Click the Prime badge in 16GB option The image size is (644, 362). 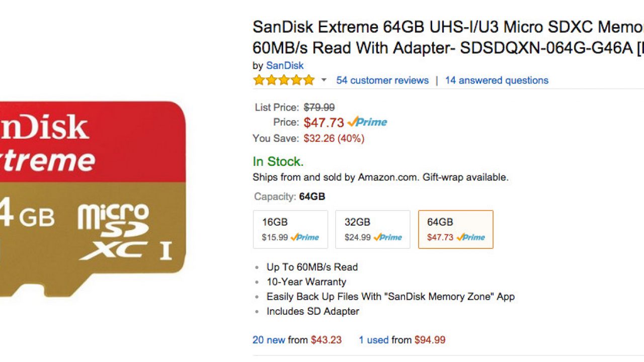(305, 237)
